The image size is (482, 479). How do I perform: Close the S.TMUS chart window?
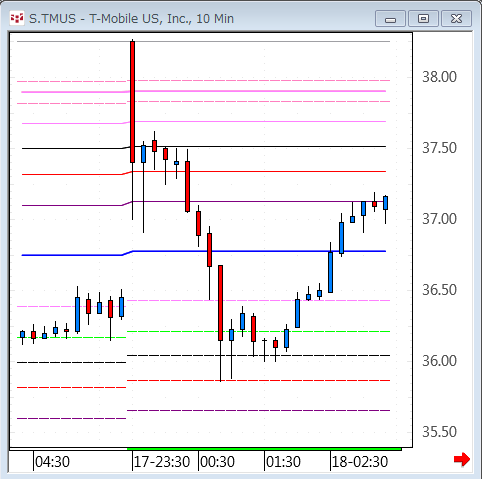coord(456,19)
